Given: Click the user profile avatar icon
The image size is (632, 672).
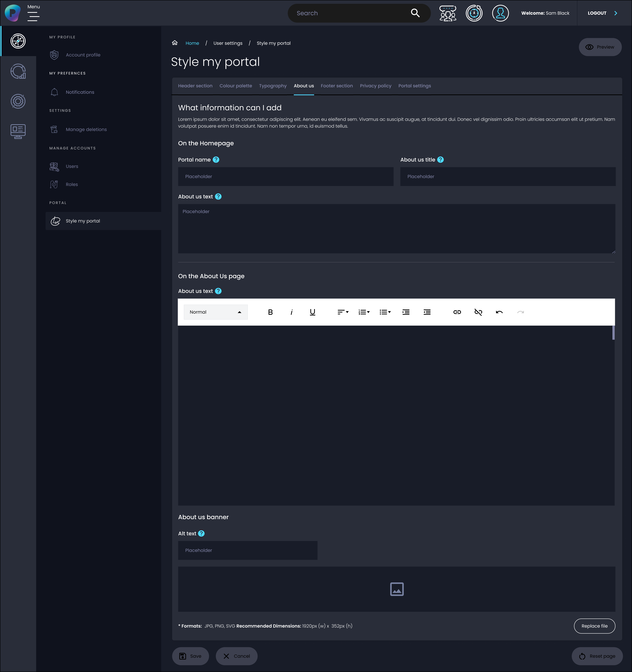Looking at the screenshot, I should [500, 13].
